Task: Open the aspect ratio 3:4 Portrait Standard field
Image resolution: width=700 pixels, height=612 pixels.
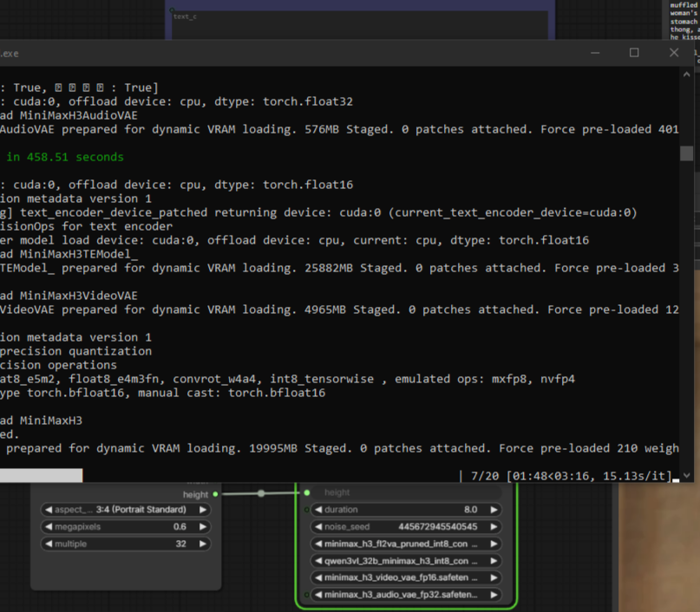Action: tap(126, 510)
